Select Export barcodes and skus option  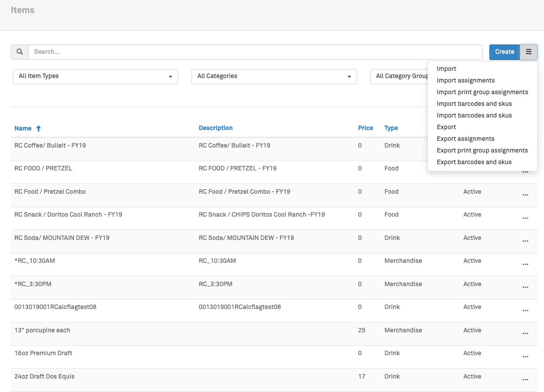coord(474,162)
